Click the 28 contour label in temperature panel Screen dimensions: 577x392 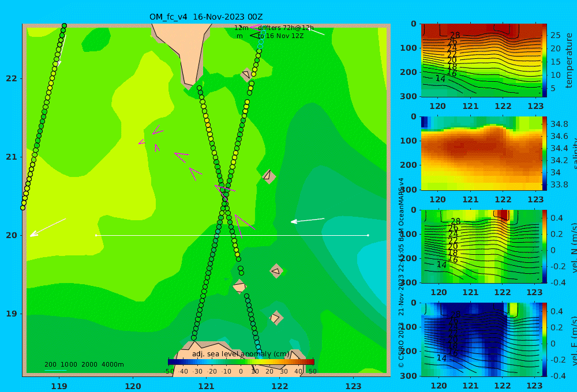tap(455, 35)
